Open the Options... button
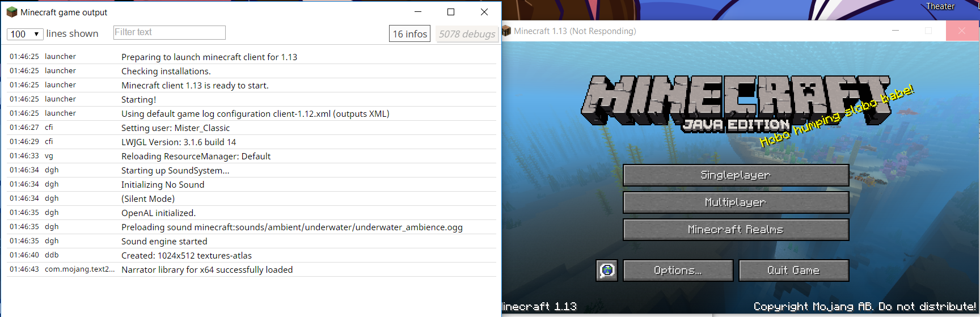The width and height of the screenshot is (980, 317). pos(678,270)
